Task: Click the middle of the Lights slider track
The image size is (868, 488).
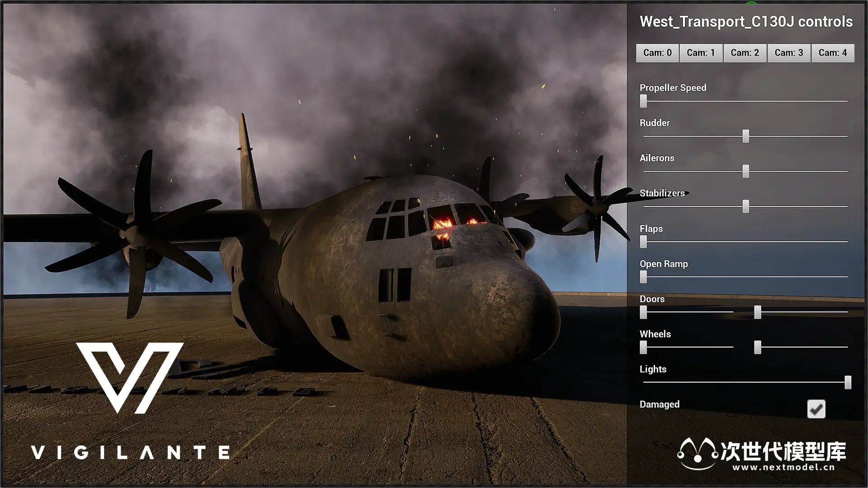Action: [745, 382]
